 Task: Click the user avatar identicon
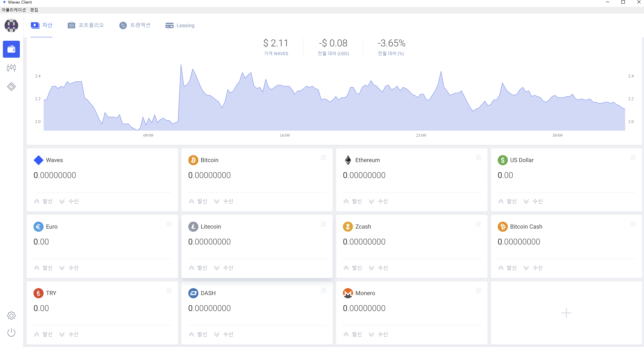coord(11,25)
